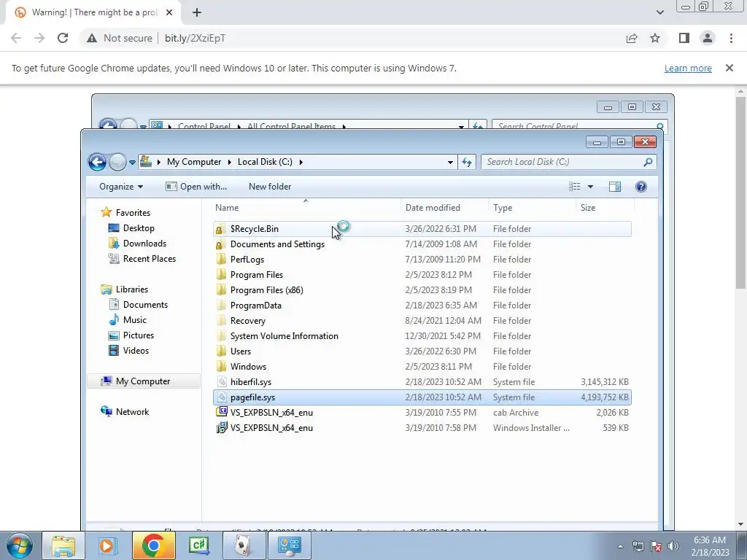Click the Explorer forward button
The image size is (747, 560).
[x=117, y=163]
